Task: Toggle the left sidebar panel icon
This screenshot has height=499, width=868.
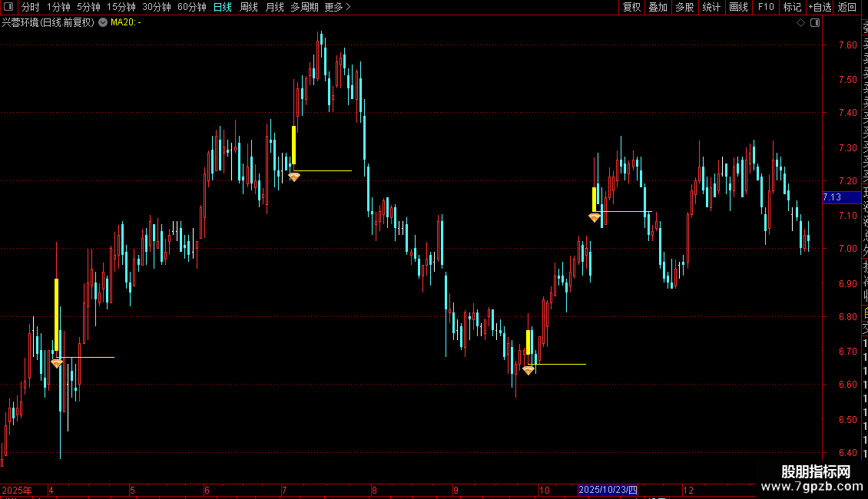Action: pos(8,7)
